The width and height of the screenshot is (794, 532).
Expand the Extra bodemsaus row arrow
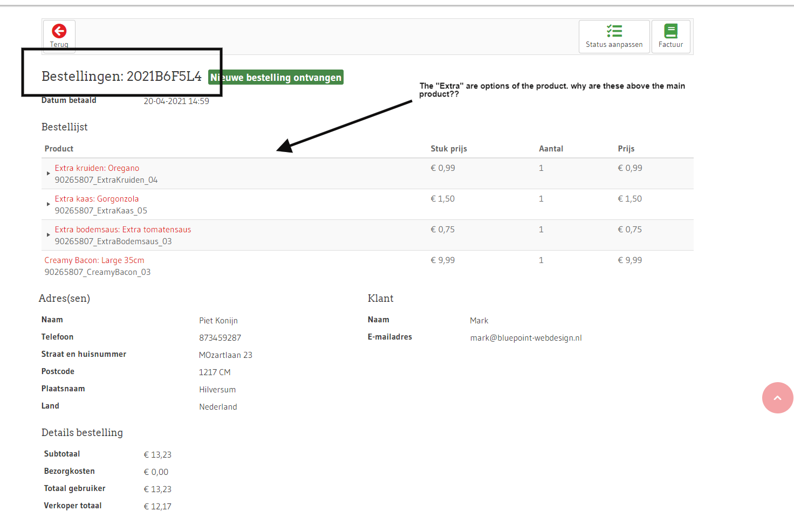pos(49,235)
